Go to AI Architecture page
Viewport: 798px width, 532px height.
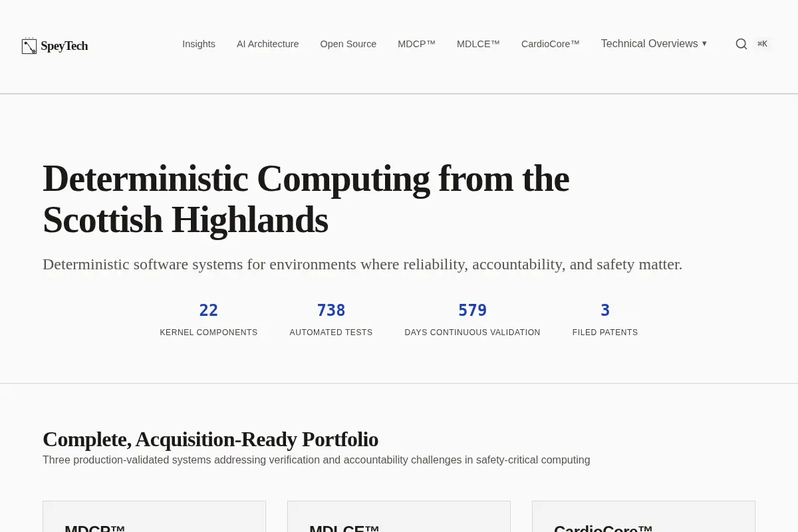tap(268, 44)
